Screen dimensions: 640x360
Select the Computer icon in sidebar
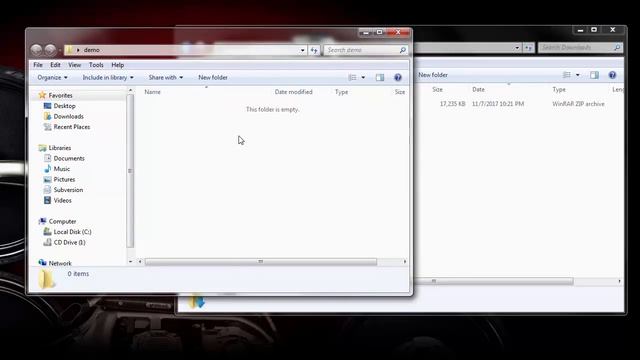click(x=42, y=221)
